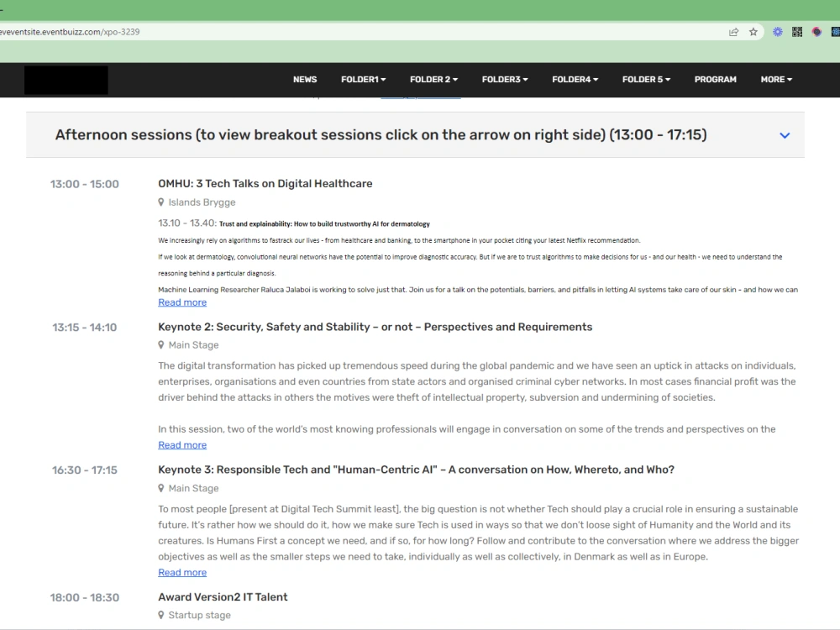The height and width of the screenshot is (630, 840).
Task: Select Keynote 2: Security, Safety and Stability title
Action: click(375, 327)
